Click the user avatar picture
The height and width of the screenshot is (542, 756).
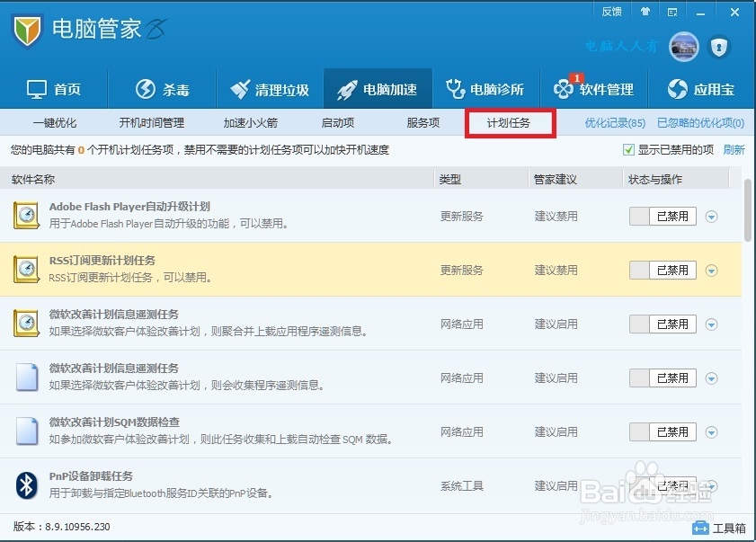click(683, 47)
